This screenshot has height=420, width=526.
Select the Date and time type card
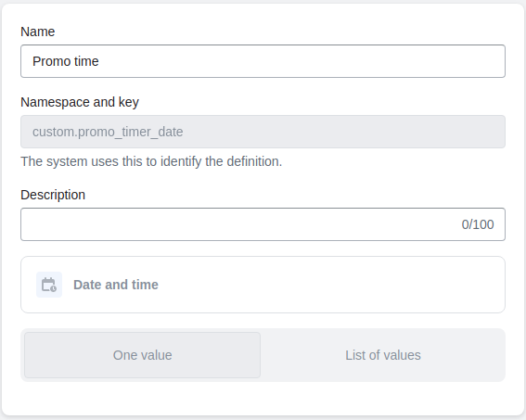(263, 285)
